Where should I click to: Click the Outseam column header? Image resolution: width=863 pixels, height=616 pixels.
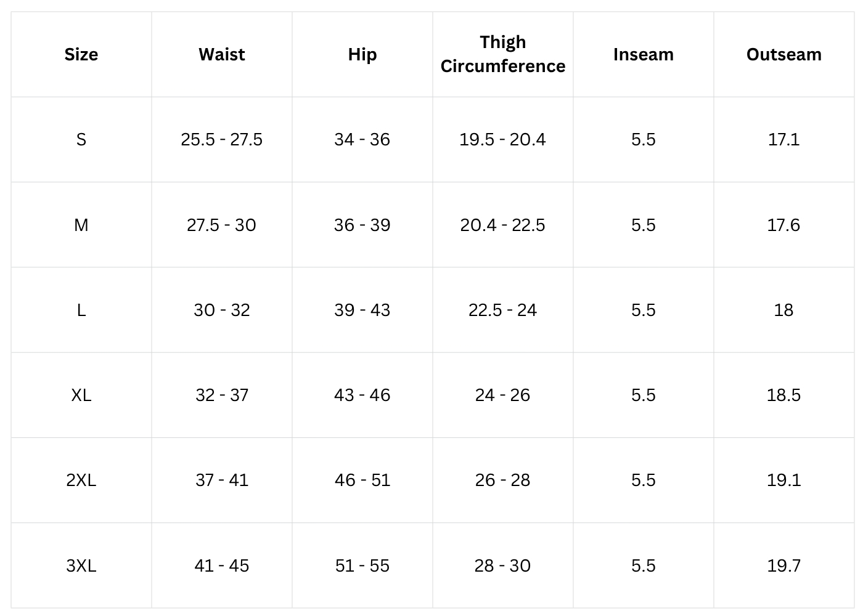click(x=784, y=54)
